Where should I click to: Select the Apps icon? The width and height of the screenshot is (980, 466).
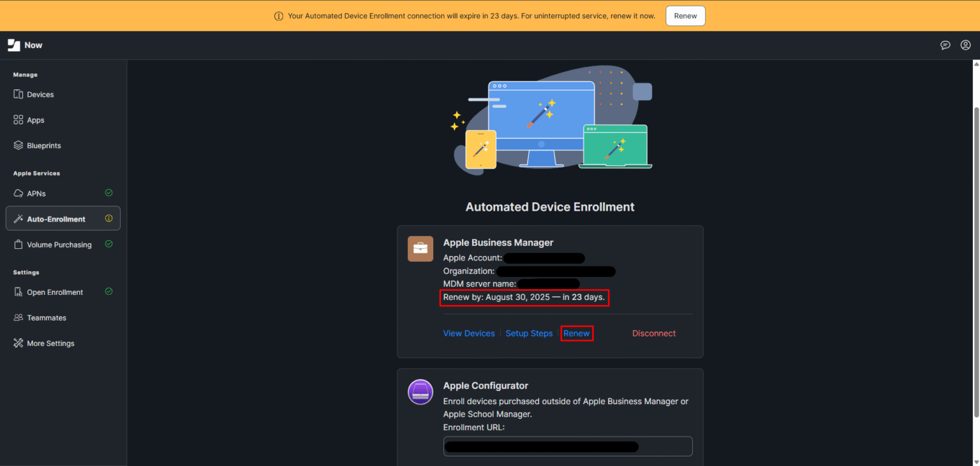point(18,119)
